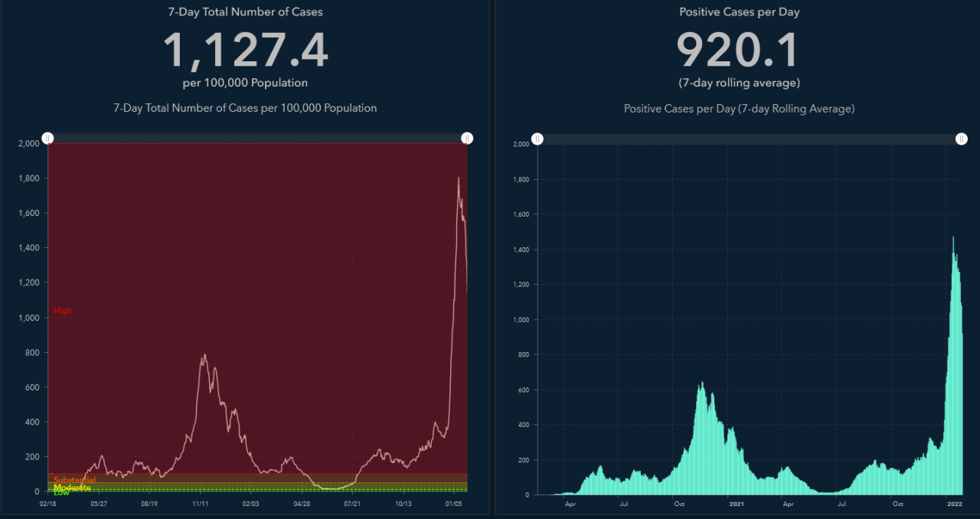Image resolution: width=980 pixels, height=519 pixels.
Task: Select the left range slider handle on the 7-Day chart
Action: [47, 138]
